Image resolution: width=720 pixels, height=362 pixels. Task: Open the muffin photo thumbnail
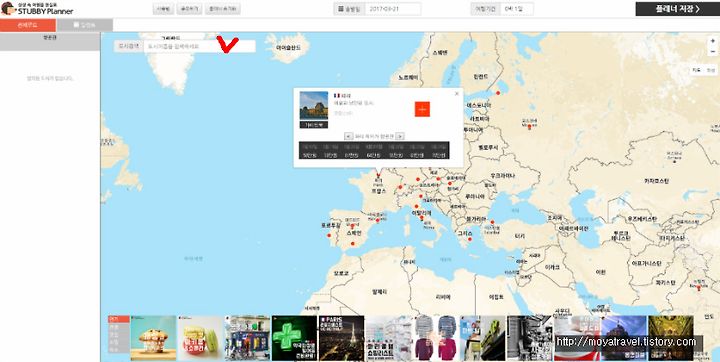point(153,338)
